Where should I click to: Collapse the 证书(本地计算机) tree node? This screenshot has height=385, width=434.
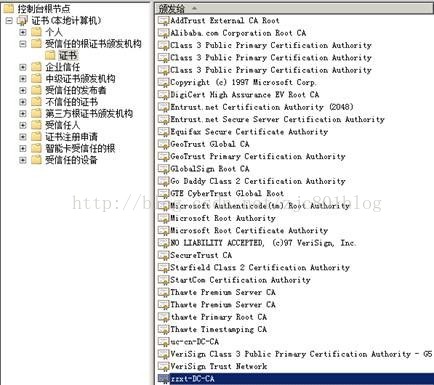pyautogui.click(x=9, y=21)
